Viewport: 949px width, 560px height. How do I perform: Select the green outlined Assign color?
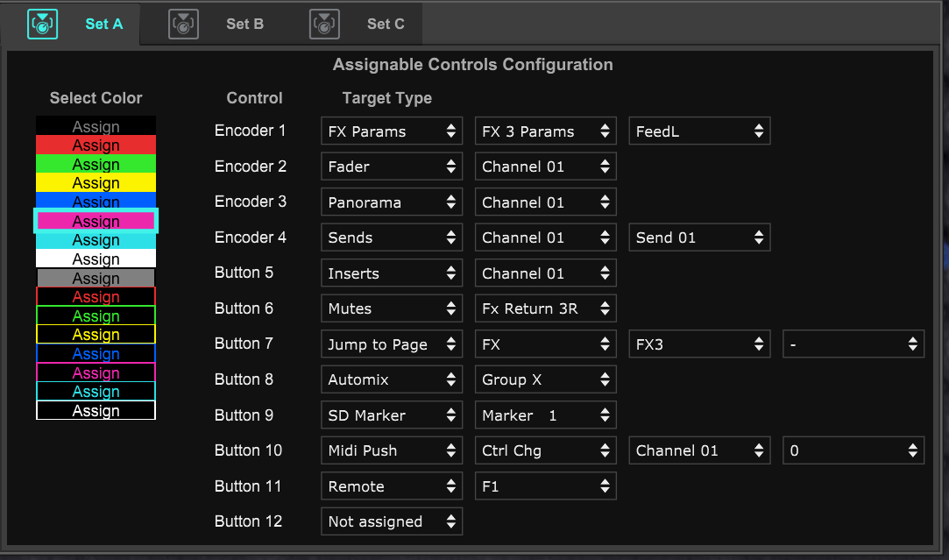point(96,315)
